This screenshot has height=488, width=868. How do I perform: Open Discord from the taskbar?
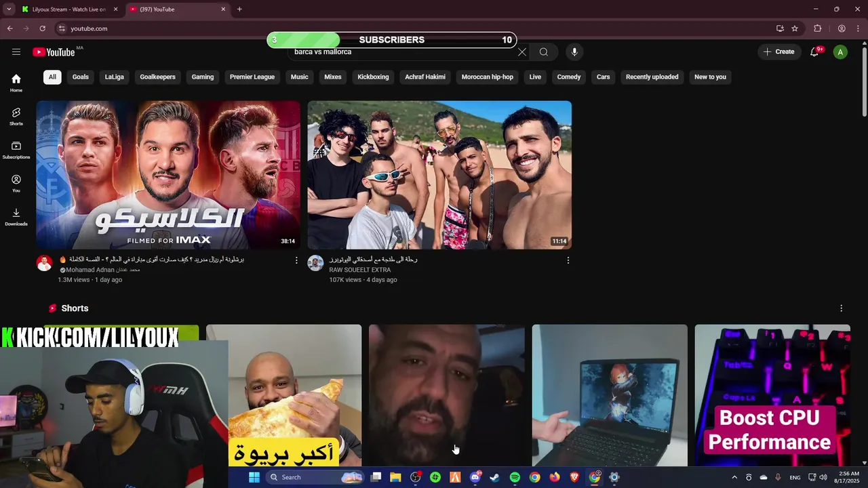click(475, 477)
